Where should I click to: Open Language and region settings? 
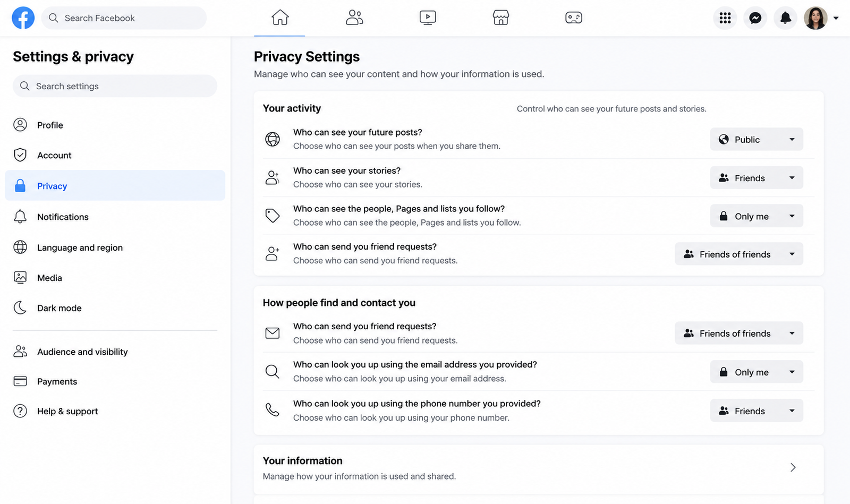point(115,247)
